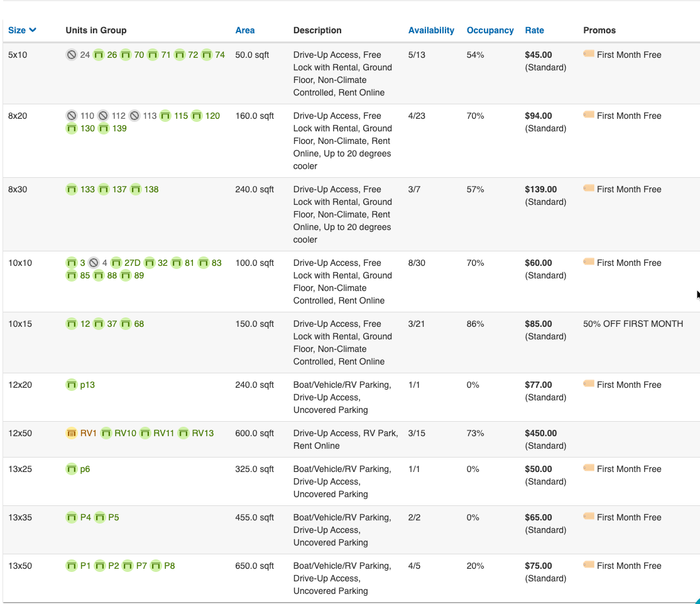Click the promo tag icon for 5x10
Screen dimensions: 700x604
click(x=589, y=54)
